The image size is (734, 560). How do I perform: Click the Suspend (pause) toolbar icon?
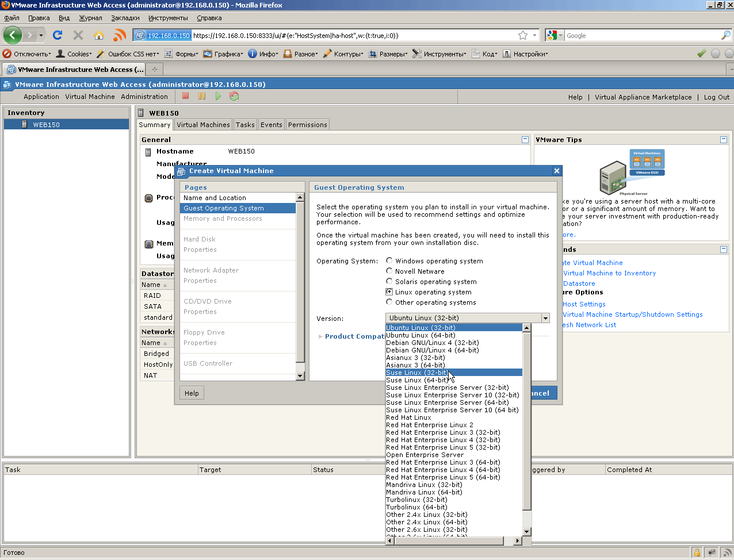[x=202, y=96]
